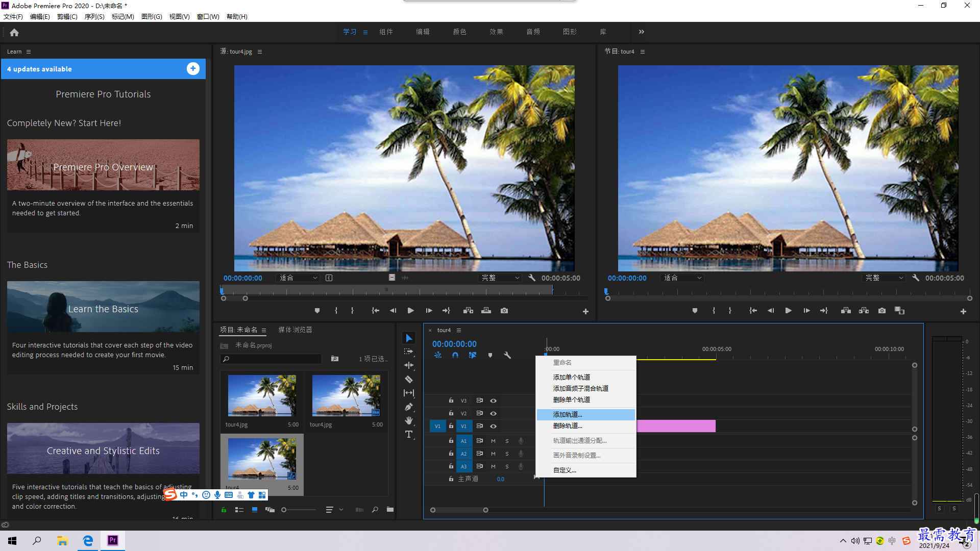980x551 pixels.
Task: Open comparison view in Program monitor
Action: (899, 311)
